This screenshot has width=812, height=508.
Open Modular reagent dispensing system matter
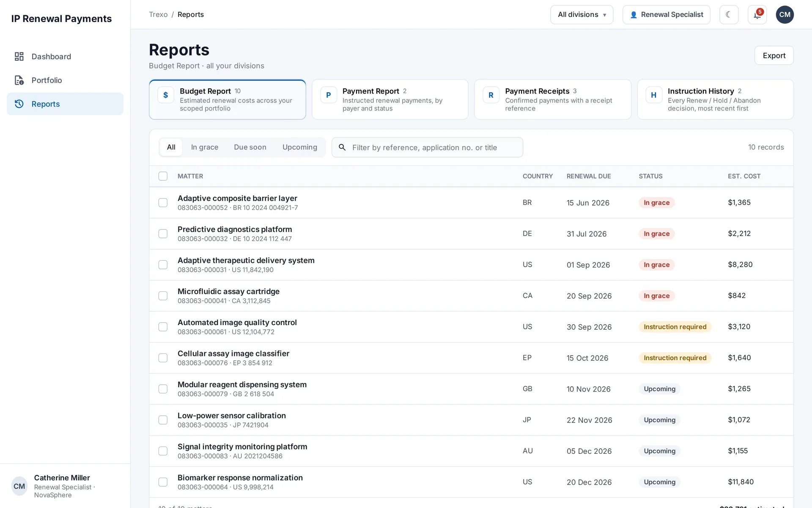[x=242, y=384]
